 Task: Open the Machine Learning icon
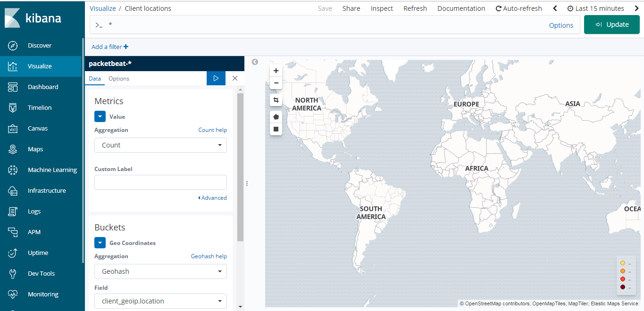coord(13,170)
